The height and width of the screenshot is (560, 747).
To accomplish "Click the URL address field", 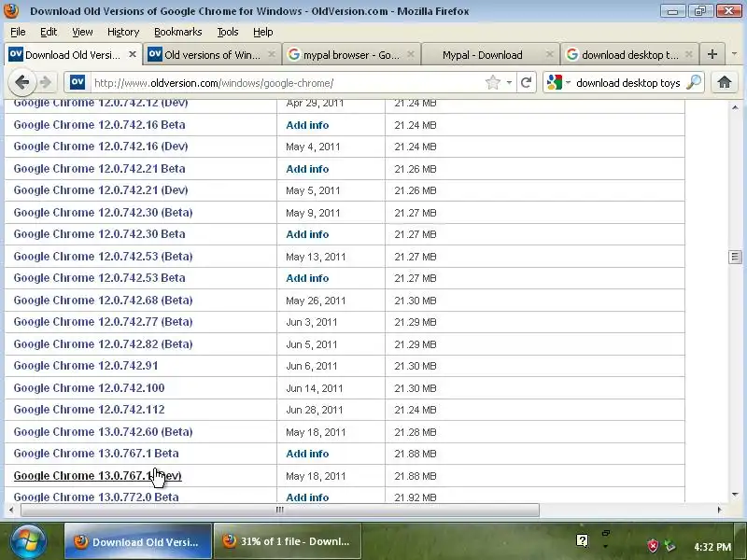I will (286, 83).
